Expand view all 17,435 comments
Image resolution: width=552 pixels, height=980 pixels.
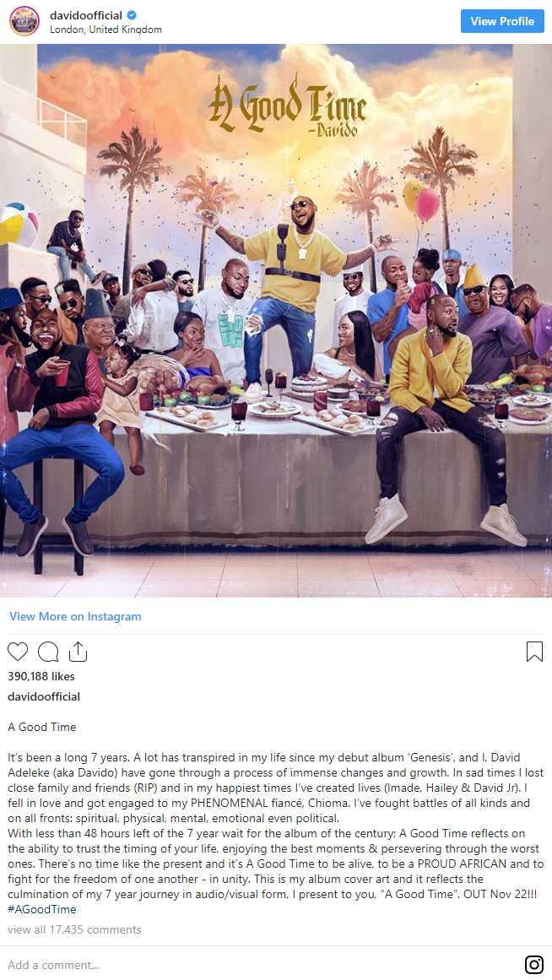click(74, 929)
